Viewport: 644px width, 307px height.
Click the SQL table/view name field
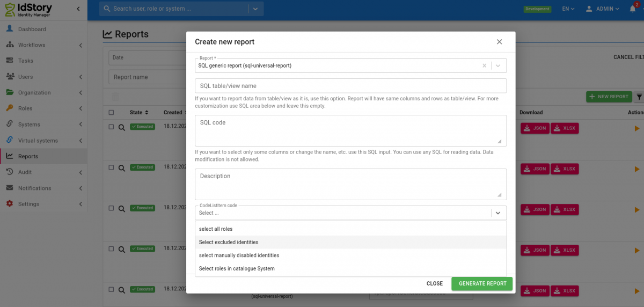[350, 86]
